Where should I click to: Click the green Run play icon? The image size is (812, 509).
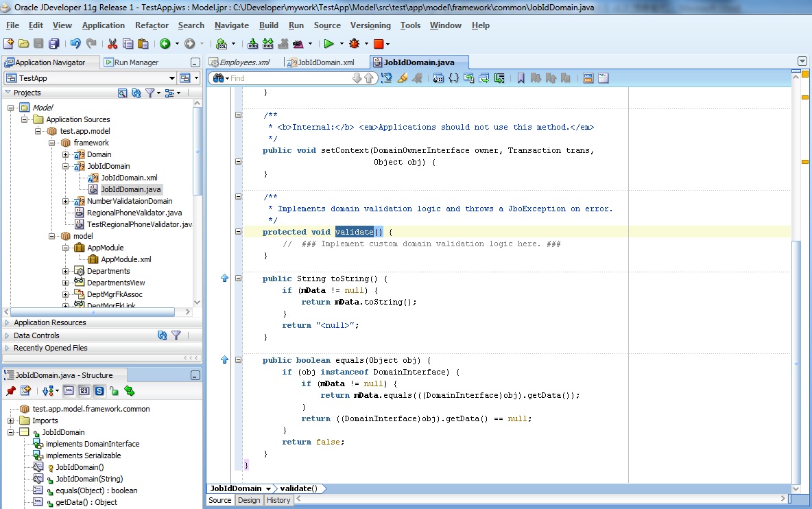pyautogui.click(x=329, y=44)
